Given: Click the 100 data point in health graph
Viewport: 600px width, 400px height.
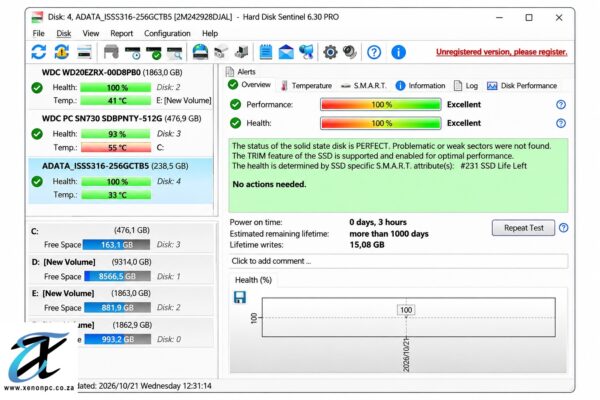Looking at the screenshot, I should 406,310.
